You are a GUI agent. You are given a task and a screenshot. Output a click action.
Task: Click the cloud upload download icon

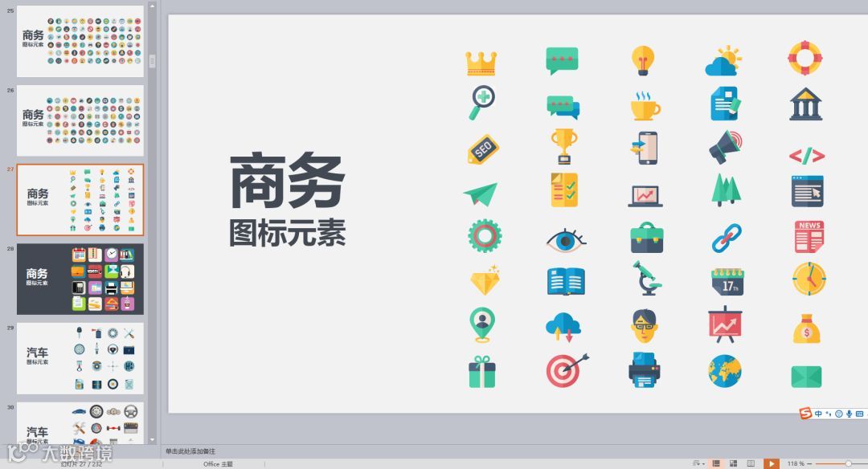point(563,327)
